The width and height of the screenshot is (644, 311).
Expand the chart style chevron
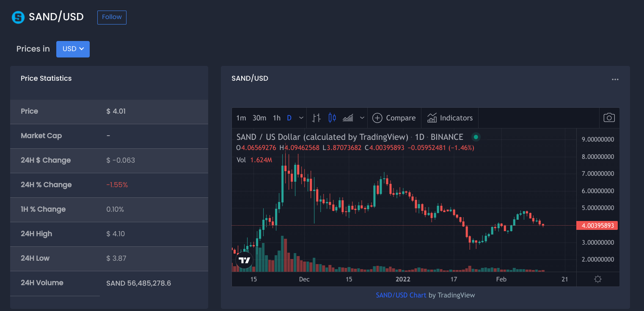(x=362, y=118)
